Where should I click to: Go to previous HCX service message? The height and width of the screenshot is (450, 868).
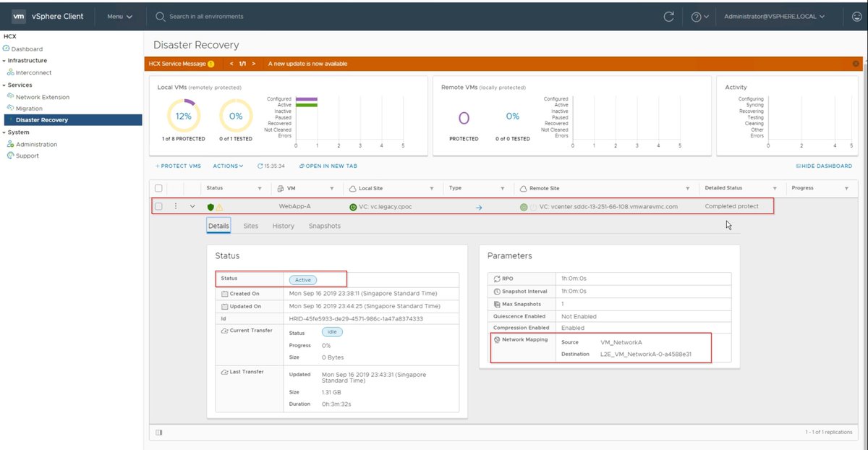(x=231, y=64)
